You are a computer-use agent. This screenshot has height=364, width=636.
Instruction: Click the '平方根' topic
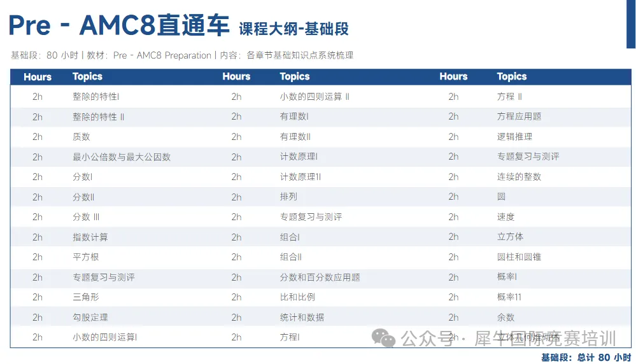pos(85,257)
